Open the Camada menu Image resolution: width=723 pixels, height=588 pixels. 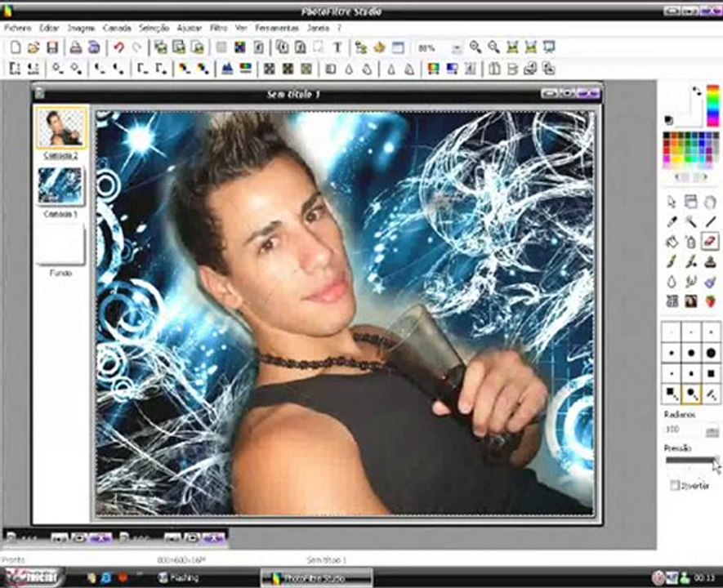[117, 28]
